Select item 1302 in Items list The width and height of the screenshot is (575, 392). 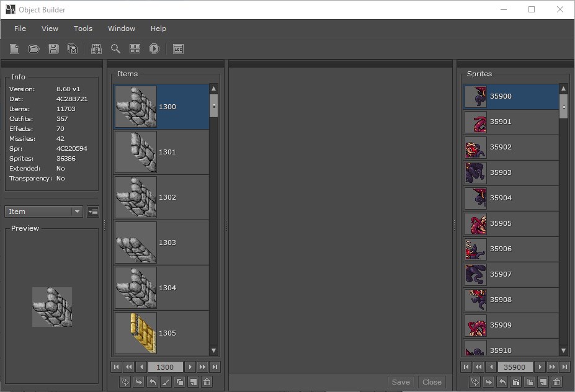[x=161, y=197]
